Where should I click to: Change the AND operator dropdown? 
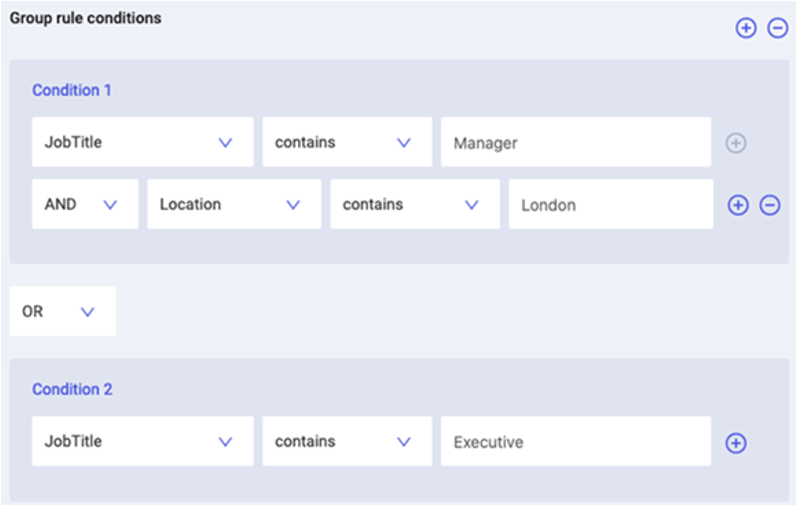[x=85, y=204]
